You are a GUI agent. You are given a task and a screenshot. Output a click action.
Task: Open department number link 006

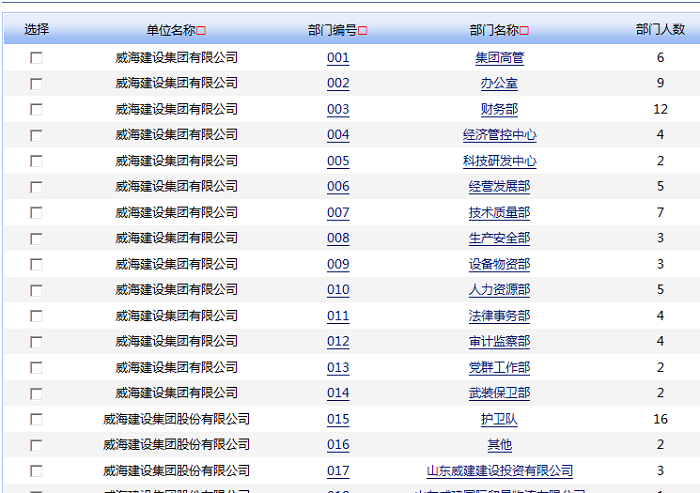coord(338,186)
